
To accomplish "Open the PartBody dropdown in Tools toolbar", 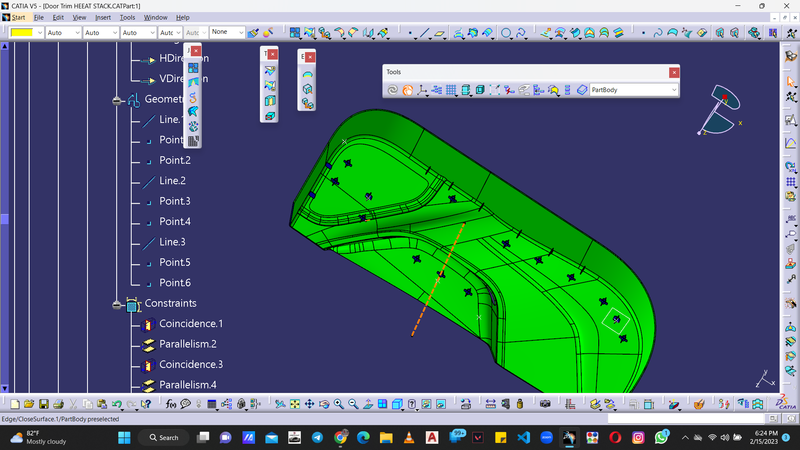I will (673, 90).
